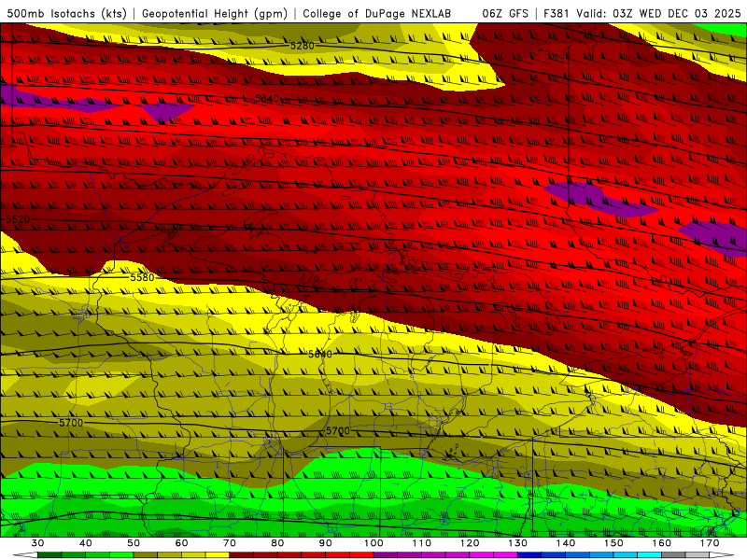Click the 160 value on the color scale
Image resolution: width=747 pixels, height=560 pixels.
[662, 543]
